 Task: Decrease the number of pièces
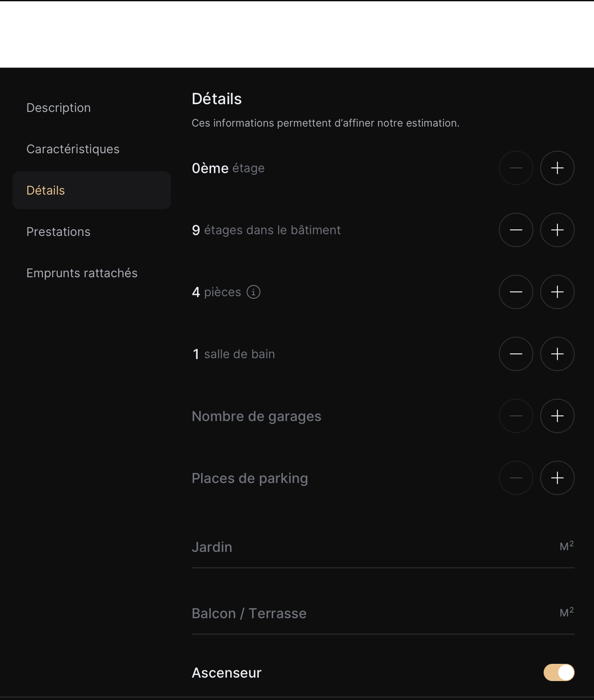516,292
